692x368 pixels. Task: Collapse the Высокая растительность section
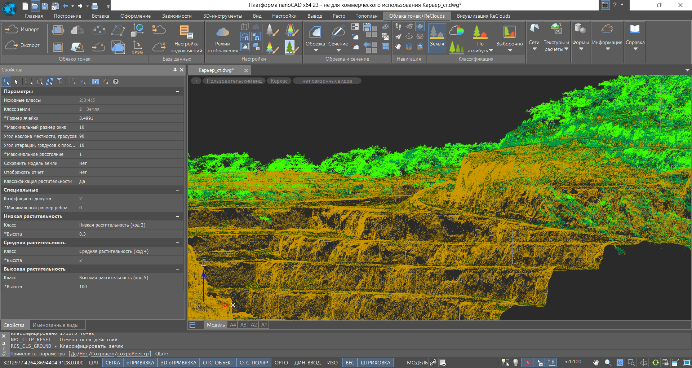click(x=178, y=269)
